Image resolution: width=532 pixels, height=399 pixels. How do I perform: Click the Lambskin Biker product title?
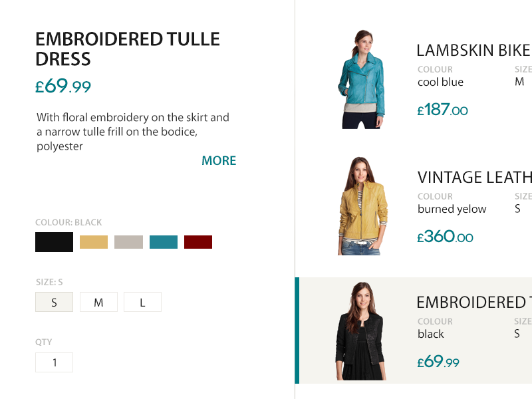(473, 51)
